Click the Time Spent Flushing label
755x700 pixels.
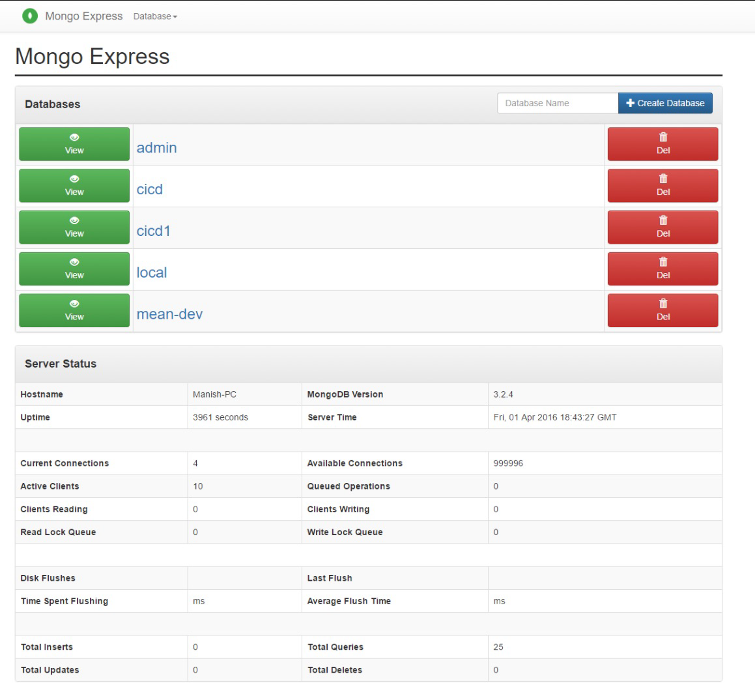pos(64,601)
